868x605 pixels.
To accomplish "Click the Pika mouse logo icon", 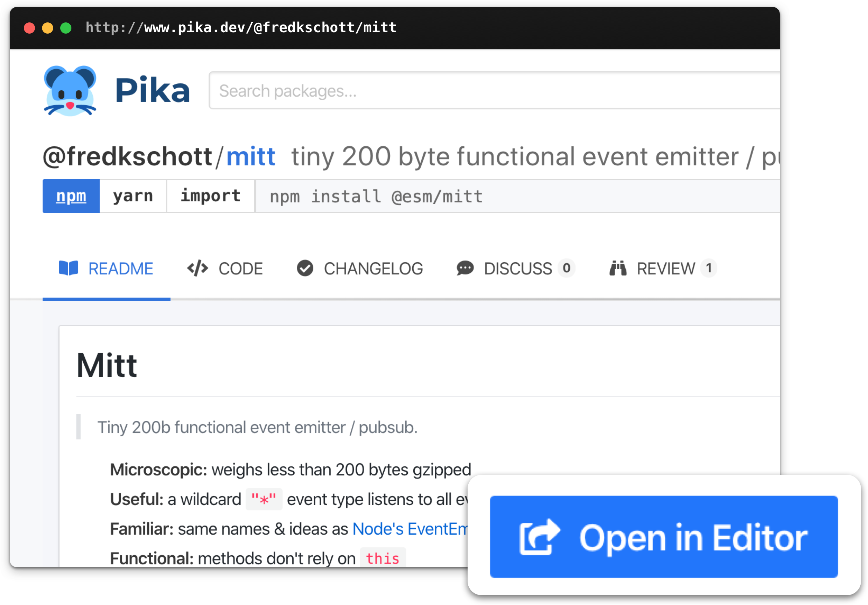I will tap(70, 91).
